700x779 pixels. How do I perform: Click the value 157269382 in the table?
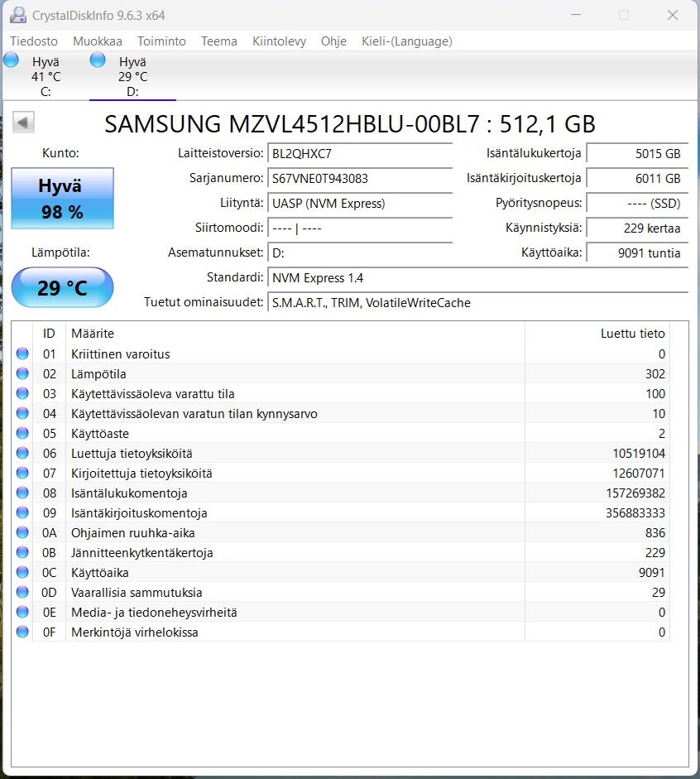point(635,493)
